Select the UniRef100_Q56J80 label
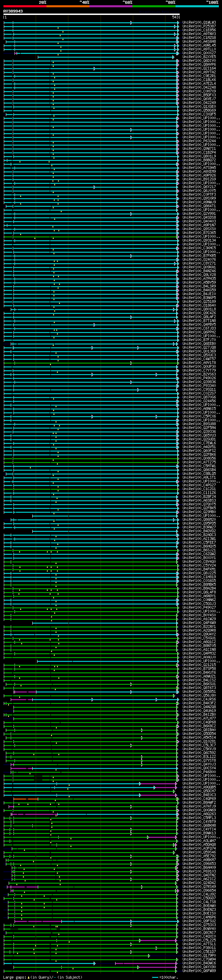The image size is (222, 980). (x=199, y=695)
